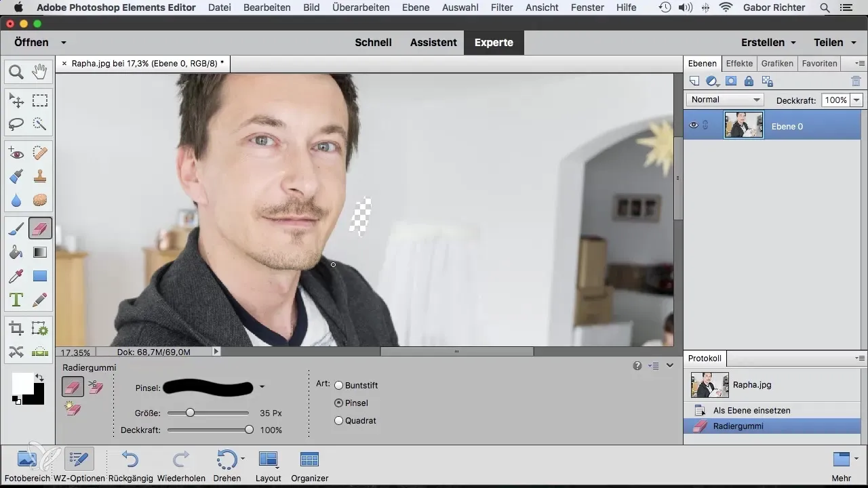Select Pinsel eraser type
This screenshot has width=868, height=488.
pos(339,403)
